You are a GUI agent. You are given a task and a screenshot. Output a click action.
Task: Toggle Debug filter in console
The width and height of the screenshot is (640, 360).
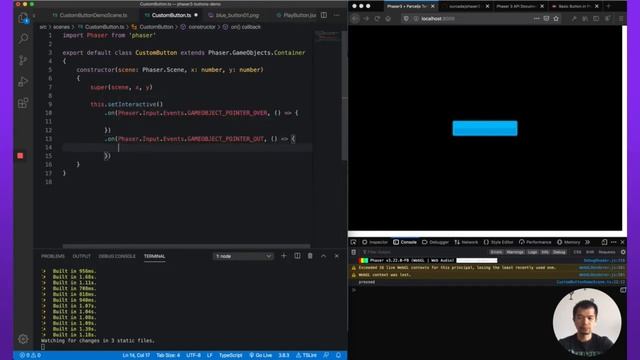click(560, 252)
